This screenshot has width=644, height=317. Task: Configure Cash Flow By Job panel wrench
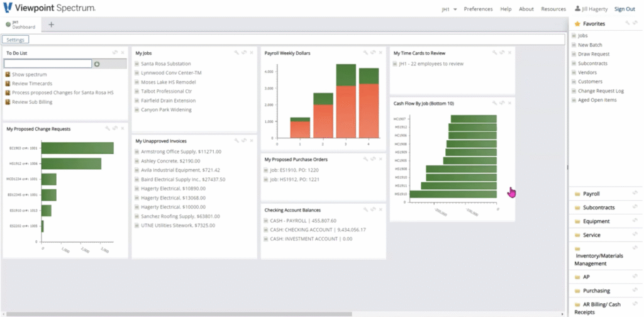[x=495, y=103]
